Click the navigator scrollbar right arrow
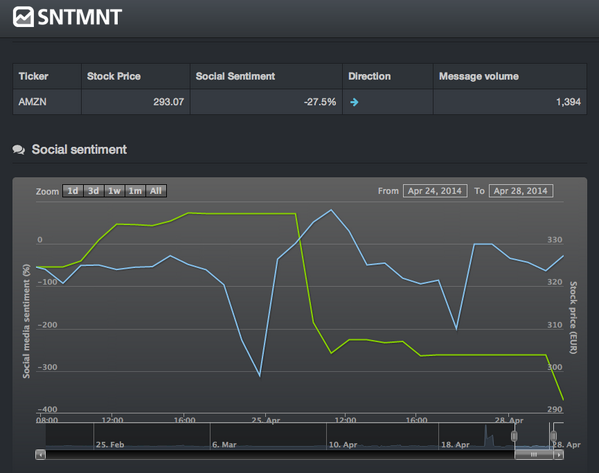Screen dimensions: 599x473 [559, 455]
